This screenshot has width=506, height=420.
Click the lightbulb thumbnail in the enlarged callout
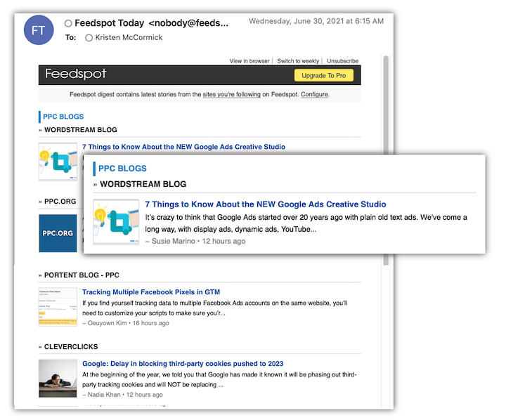(x=116, y=222)
